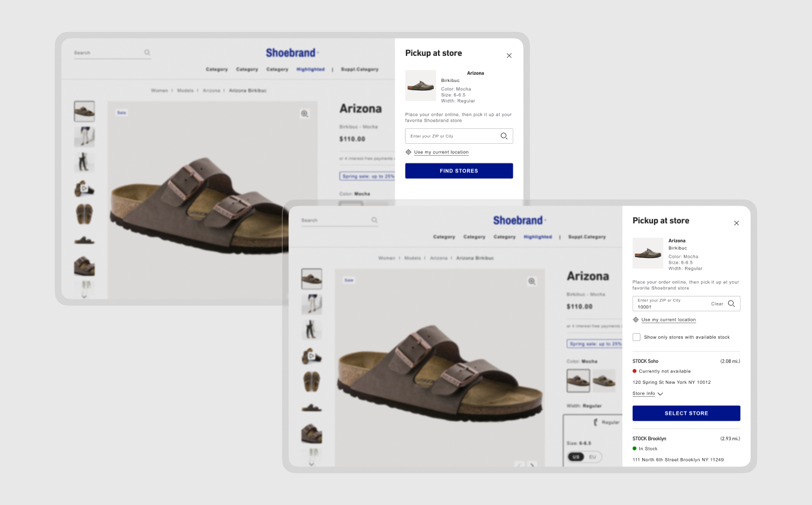Click the $110.00 price in the front window
This screenshot has height=505, width=812.
click(x=580, y=307)
